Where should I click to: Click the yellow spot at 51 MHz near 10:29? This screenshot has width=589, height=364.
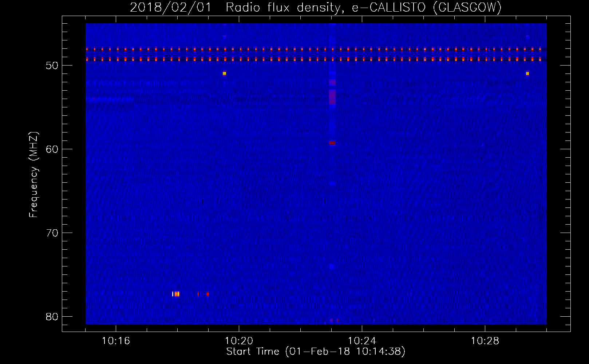[x=527, y=74]
